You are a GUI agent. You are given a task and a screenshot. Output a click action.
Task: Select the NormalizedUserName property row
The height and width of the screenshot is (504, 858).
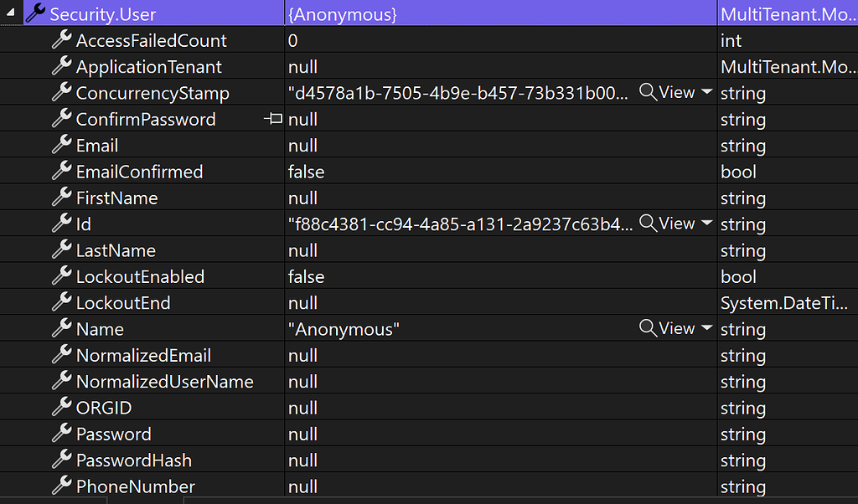[x=164, y=382]
